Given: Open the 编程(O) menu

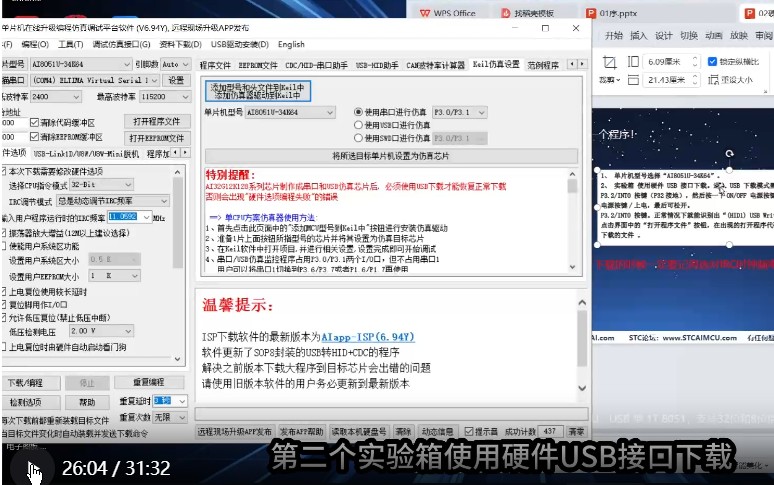Looking at the screenshot, I should click(x=35, y=44).
